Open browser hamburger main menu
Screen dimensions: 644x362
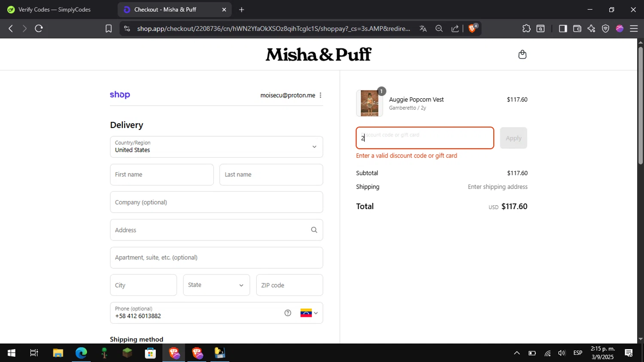tap(634, 28)
